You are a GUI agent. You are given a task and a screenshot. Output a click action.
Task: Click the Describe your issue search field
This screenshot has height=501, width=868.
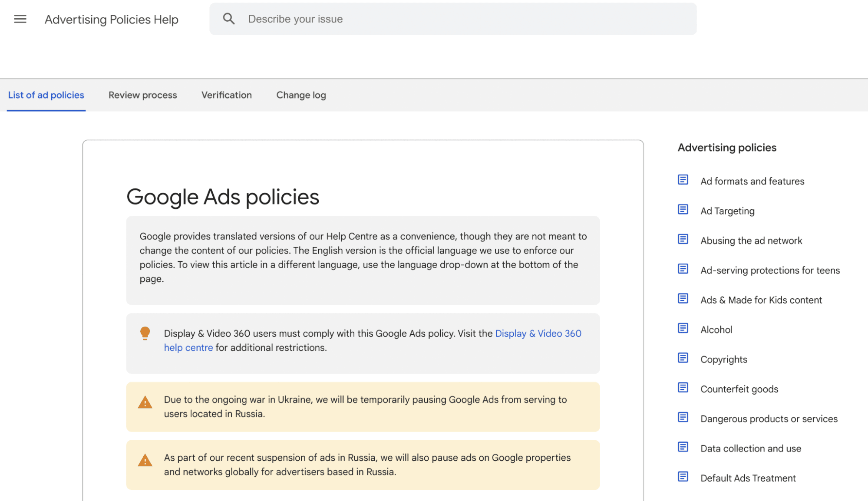pos(391,18)
